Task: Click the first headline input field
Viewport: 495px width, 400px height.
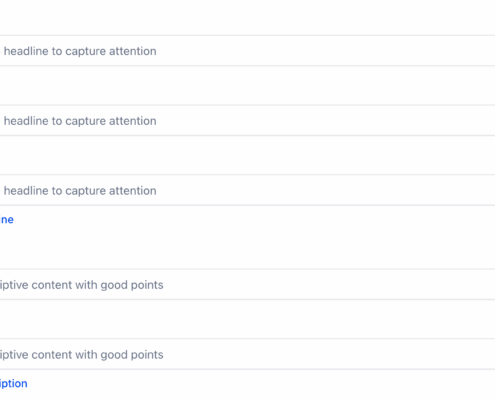Action: coord(247,51)
